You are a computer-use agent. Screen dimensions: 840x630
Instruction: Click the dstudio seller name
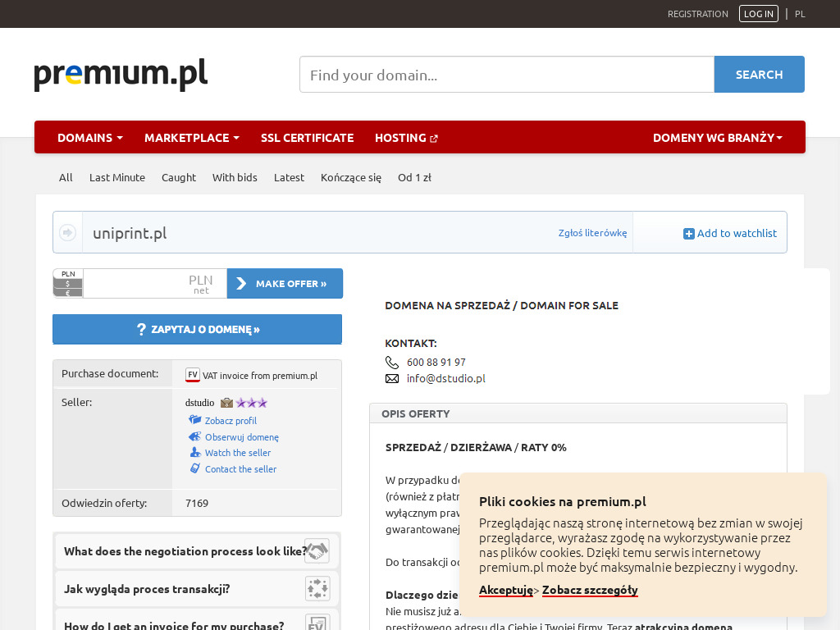click(200, 403)
